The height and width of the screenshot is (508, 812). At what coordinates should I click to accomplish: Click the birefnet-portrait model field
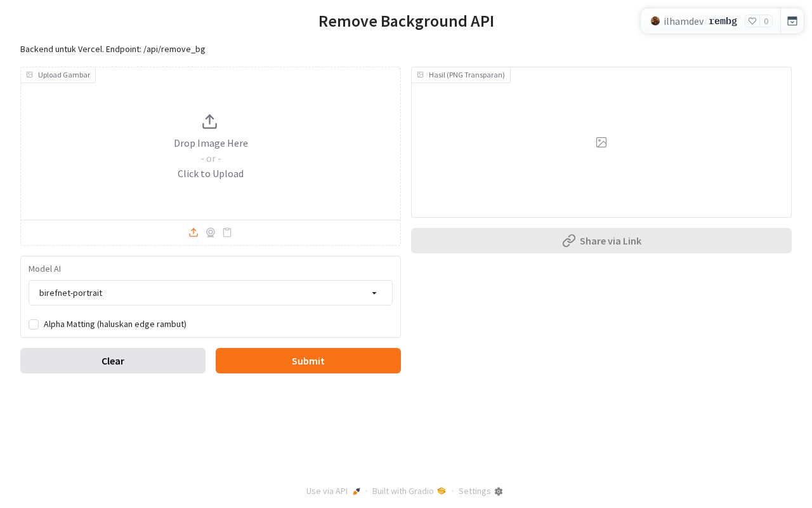tap(211, 293)
